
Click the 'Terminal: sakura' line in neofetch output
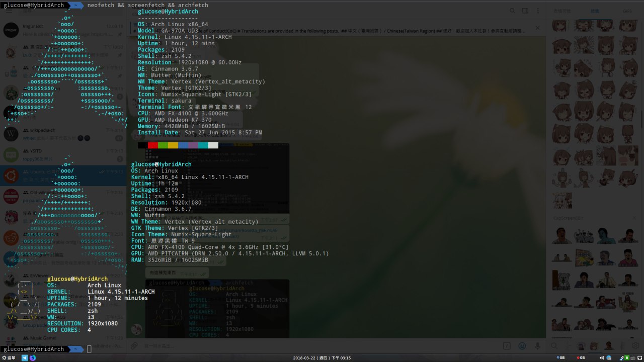tap(165, 101)
